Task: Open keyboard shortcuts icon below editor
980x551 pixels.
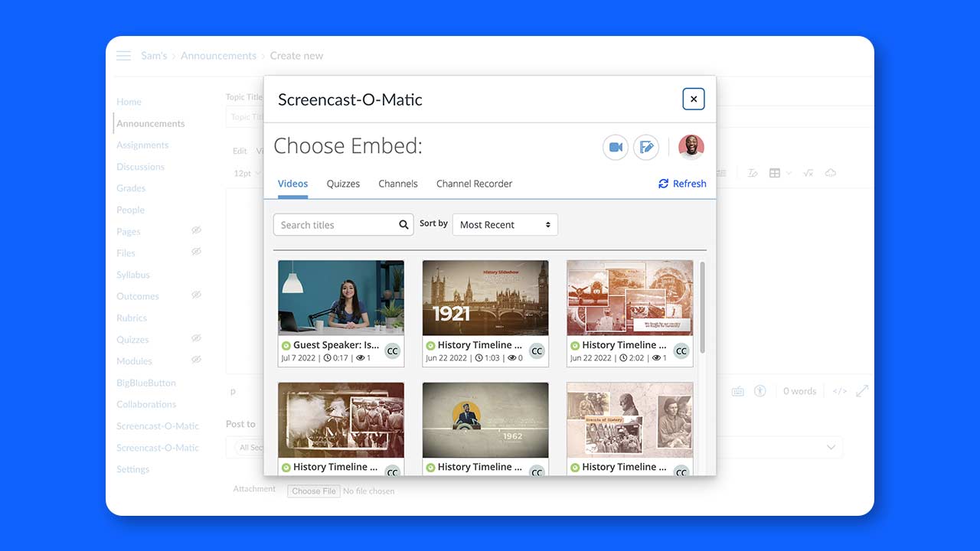Action: pos(737,391)
